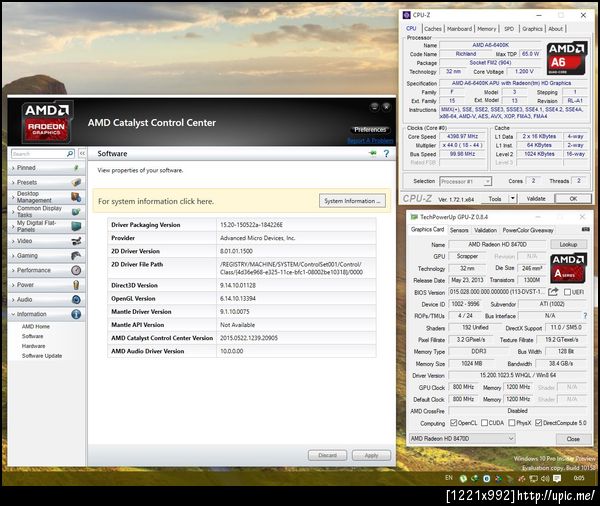Click the Video camera icon

76,241
